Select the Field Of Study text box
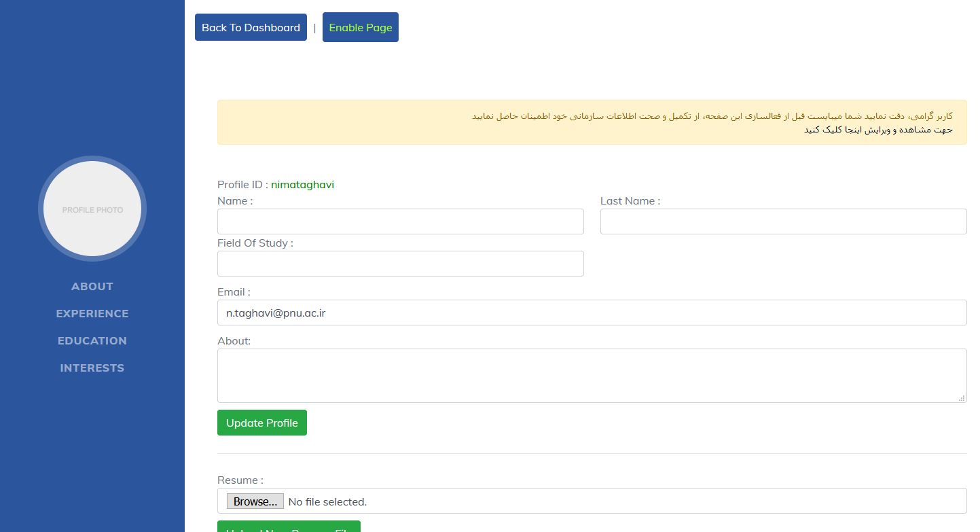 [x=400, y=264]
